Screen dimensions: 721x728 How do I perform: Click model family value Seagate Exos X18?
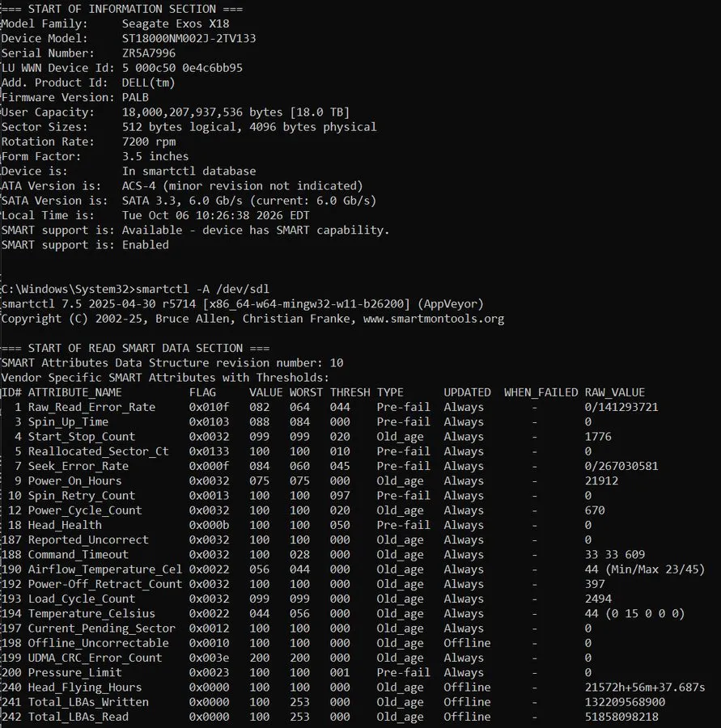[176, 23]
